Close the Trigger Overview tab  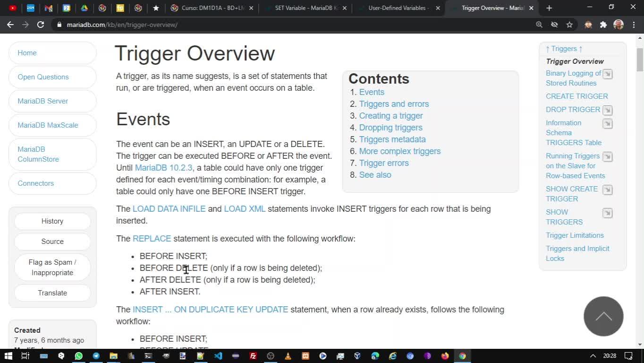tap(531, 8)
